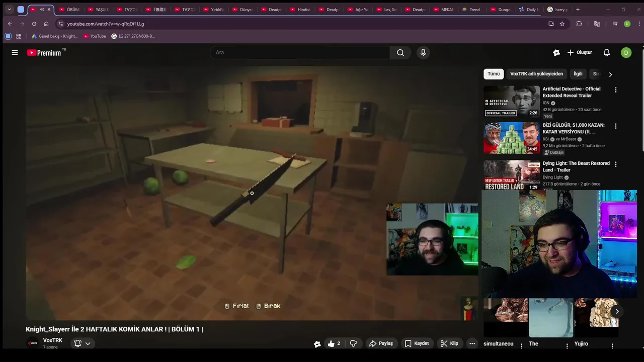Screen dimensions: 644x362
Task: Dislike the video with thumbs down
Action: pyautogui.click(x=353, y=343)
